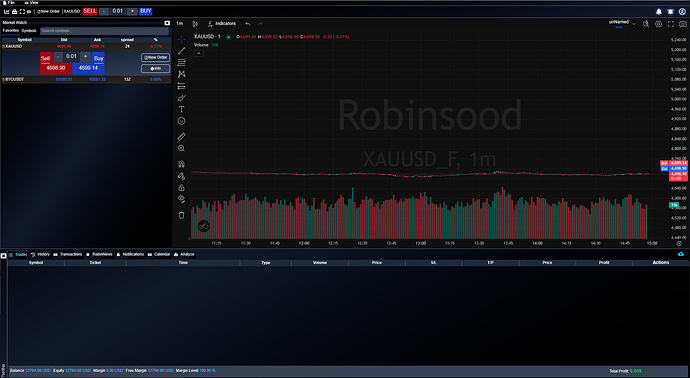Lock all drawing tools
The image size is (690, 378).
click(x=181, y=188)
